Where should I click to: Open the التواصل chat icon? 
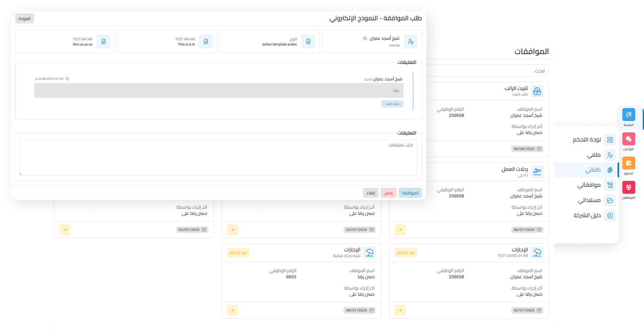628,139
